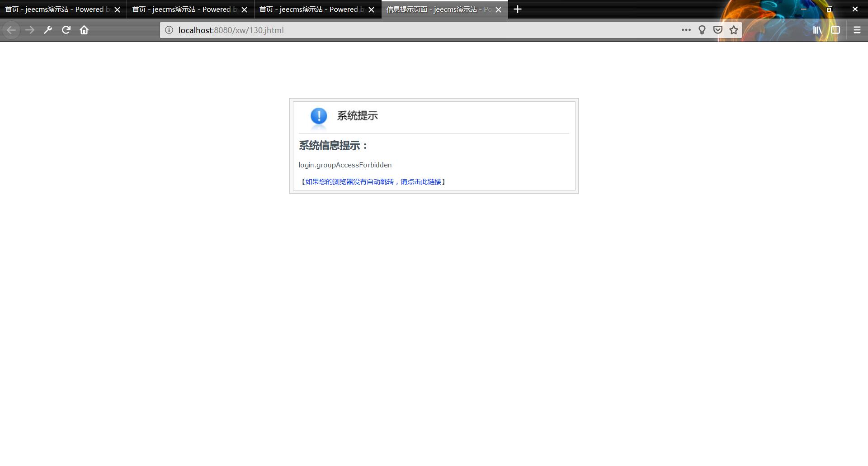Toggle the sidebar view icon
868x466 pixels.
coord(835,30)
